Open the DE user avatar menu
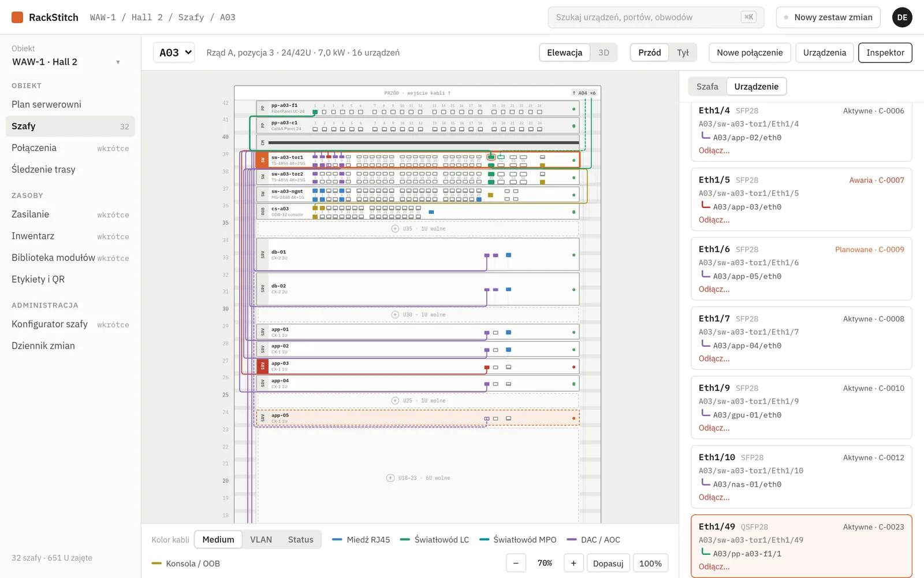924x578 pixels. 902,17
